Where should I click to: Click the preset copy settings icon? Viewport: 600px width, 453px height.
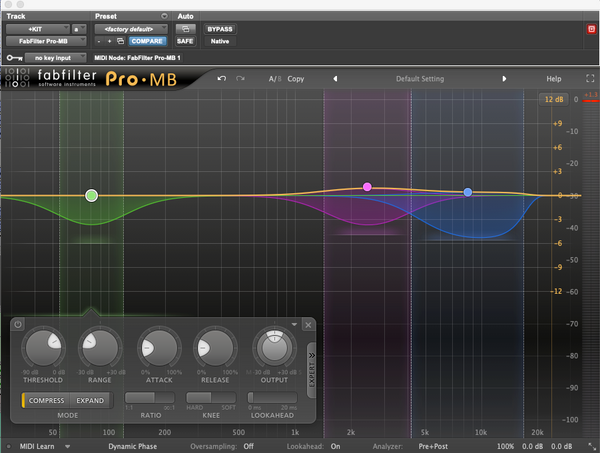[x=120, y=41]
